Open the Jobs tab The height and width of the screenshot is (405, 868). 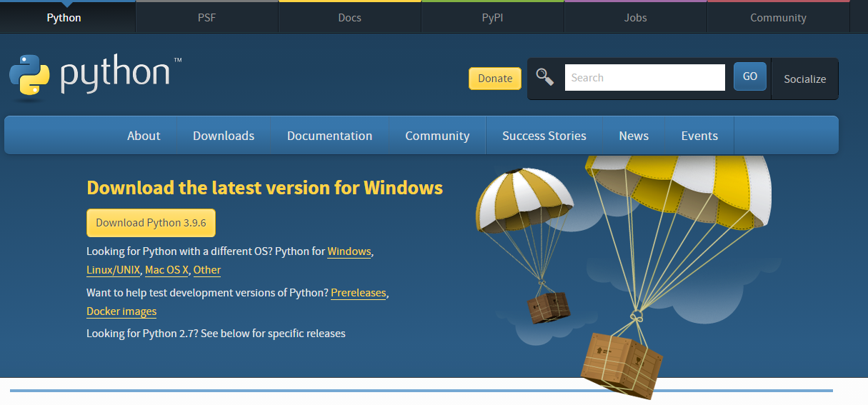(635, 18)
